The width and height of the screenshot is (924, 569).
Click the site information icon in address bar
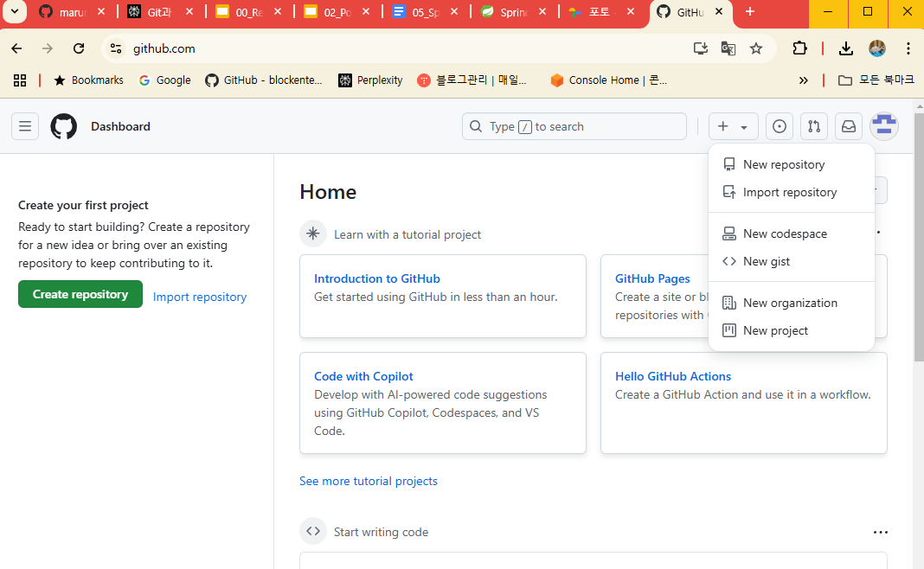coord(116,48)
